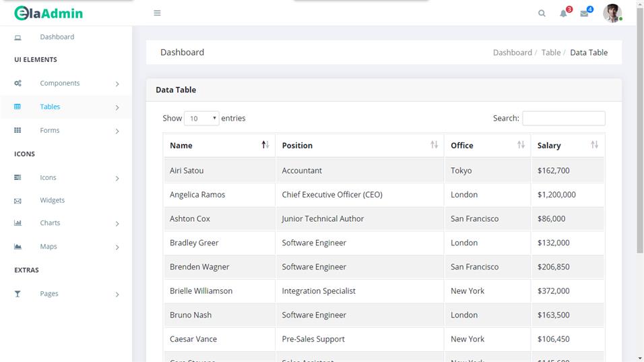Toggle sort on the Salary column
Image resolution: width=644 pixels, height=362 pixels.
tap(594, 145)
